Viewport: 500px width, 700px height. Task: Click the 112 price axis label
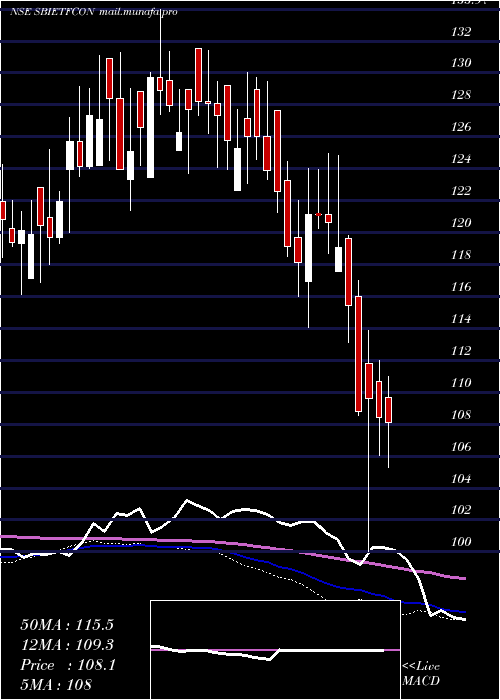pos(461,351)
